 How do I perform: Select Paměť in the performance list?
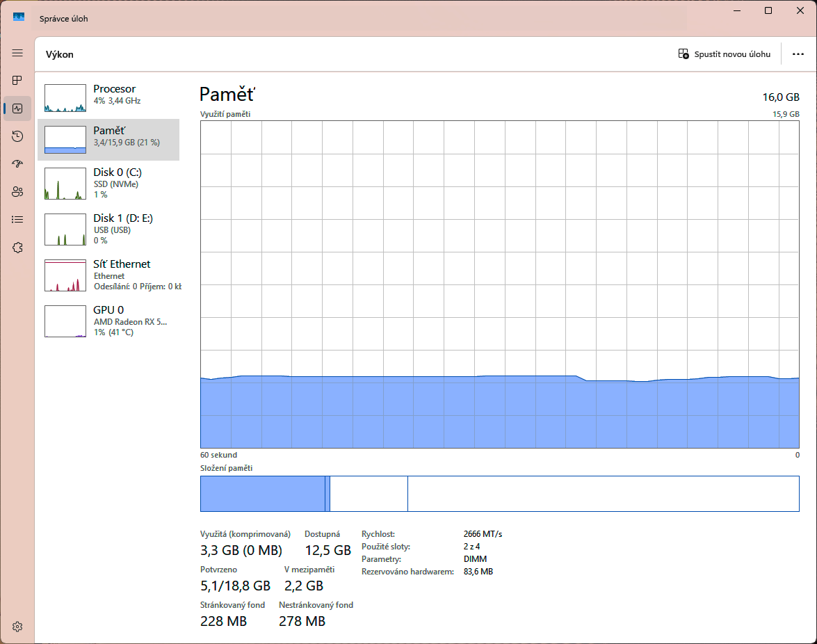(108, 140)
